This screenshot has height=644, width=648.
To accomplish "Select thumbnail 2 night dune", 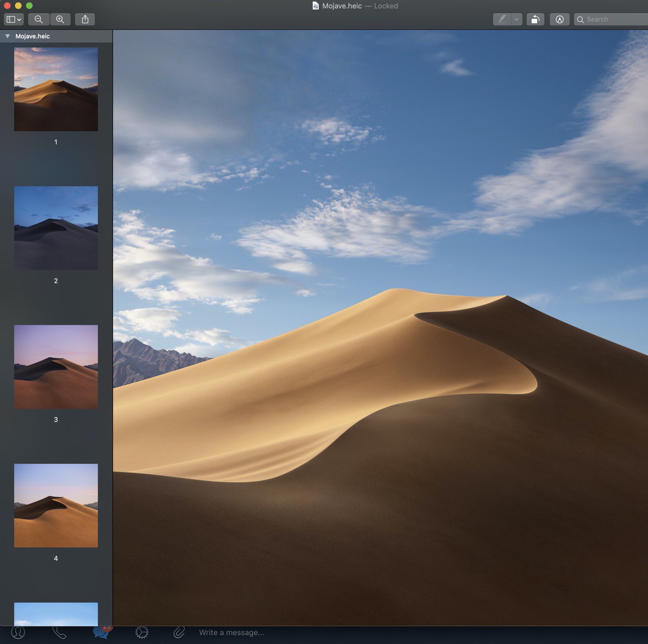I will 56,228.
